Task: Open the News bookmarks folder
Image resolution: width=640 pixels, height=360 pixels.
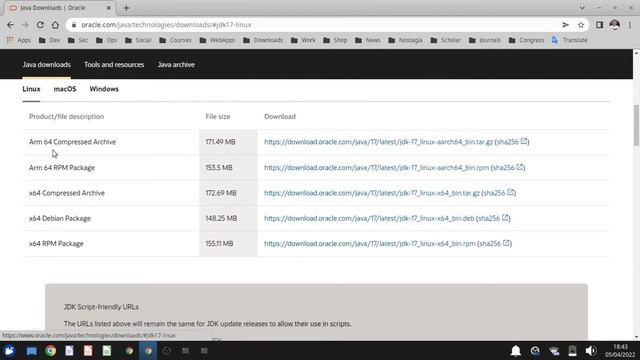Action: tap(367, 40)
